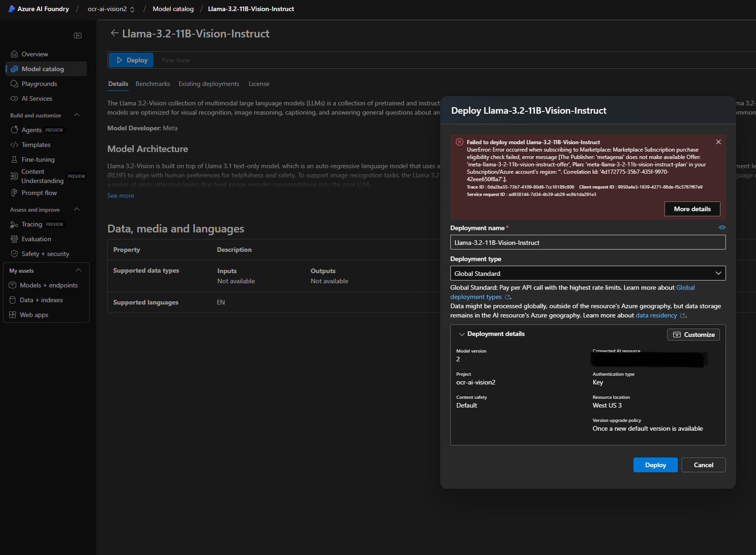Viewport: 756px width, 555px height.
Task: Click the Model catalog breadcrumb
Action: [173, 9]
